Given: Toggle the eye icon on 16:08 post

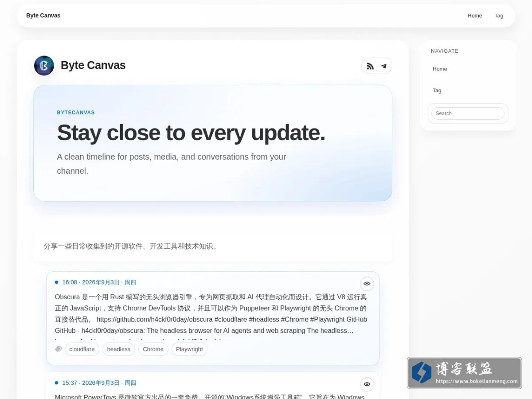Looking at the screenshot, I should [367, 284].
